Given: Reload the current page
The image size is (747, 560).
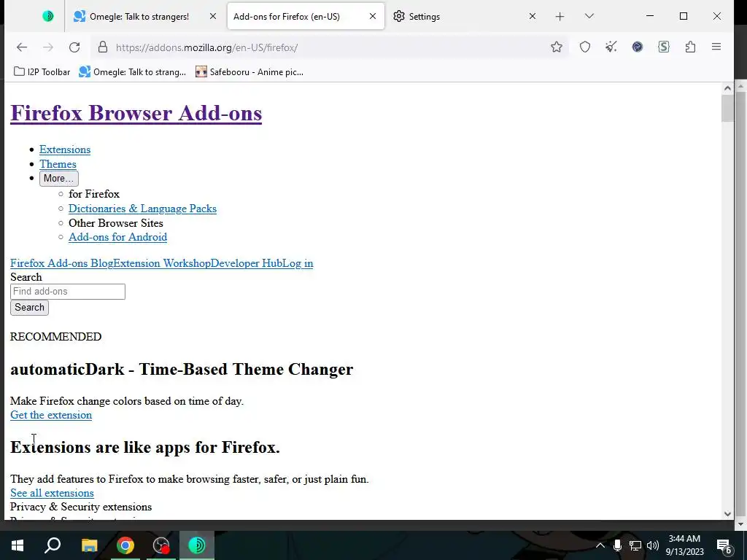Looking at the screenshot, I should tap(74, 47).
